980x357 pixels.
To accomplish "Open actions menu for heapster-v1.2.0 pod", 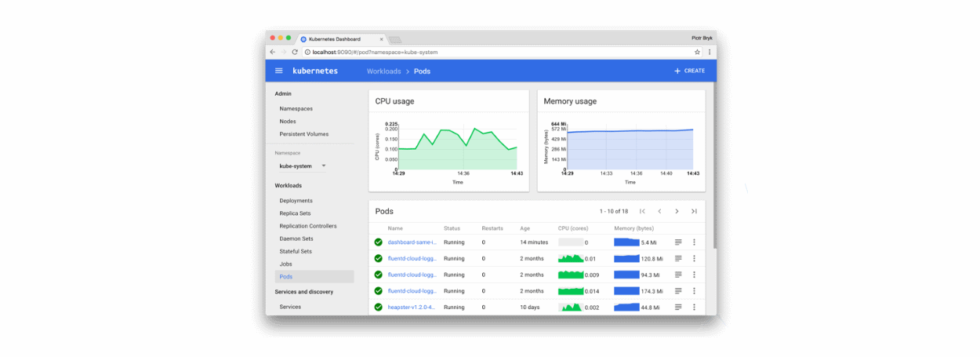I will pos(694,307).
